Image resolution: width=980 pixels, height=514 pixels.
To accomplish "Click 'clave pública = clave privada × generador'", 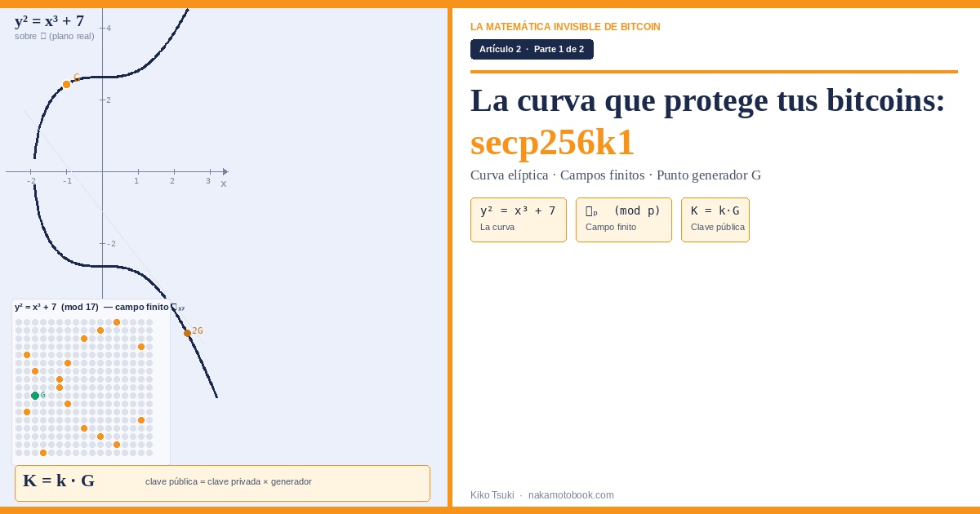I will point(229,482).
